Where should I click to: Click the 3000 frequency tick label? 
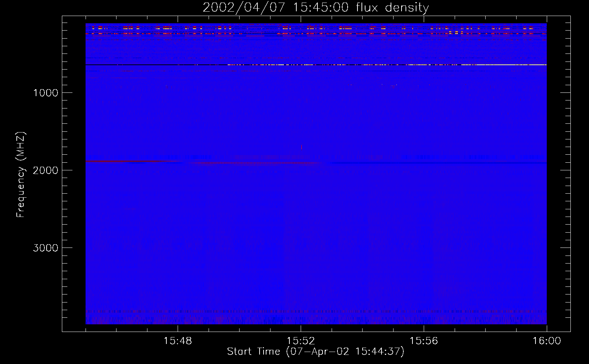[46, 248]
